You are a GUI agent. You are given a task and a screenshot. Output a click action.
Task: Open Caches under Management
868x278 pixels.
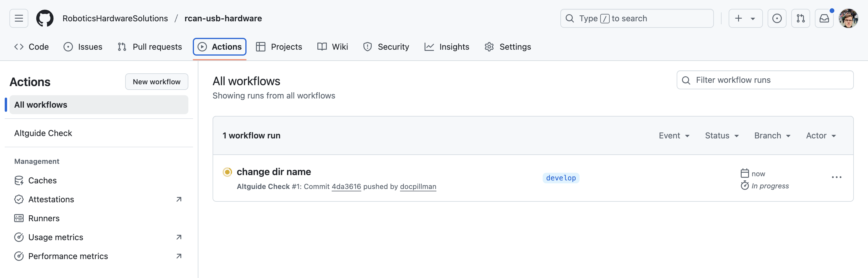click(x=43, y=180)
